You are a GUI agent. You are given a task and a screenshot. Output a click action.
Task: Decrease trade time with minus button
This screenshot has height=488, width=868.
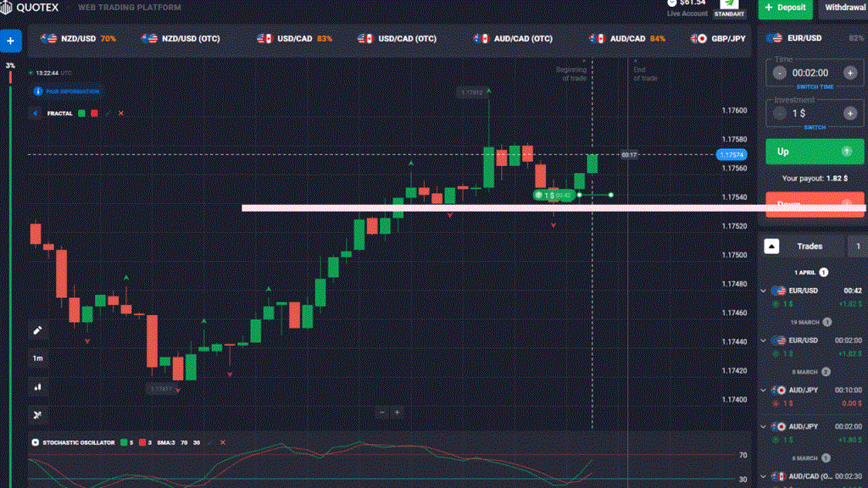click(780, 73)
